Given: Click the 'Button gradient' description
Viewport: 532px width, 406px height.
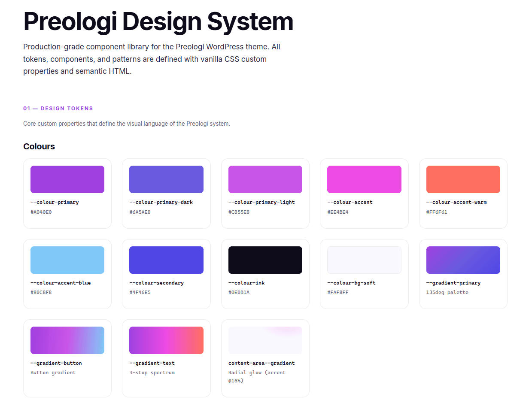Looking at the screenshot, I should point(53,373).
